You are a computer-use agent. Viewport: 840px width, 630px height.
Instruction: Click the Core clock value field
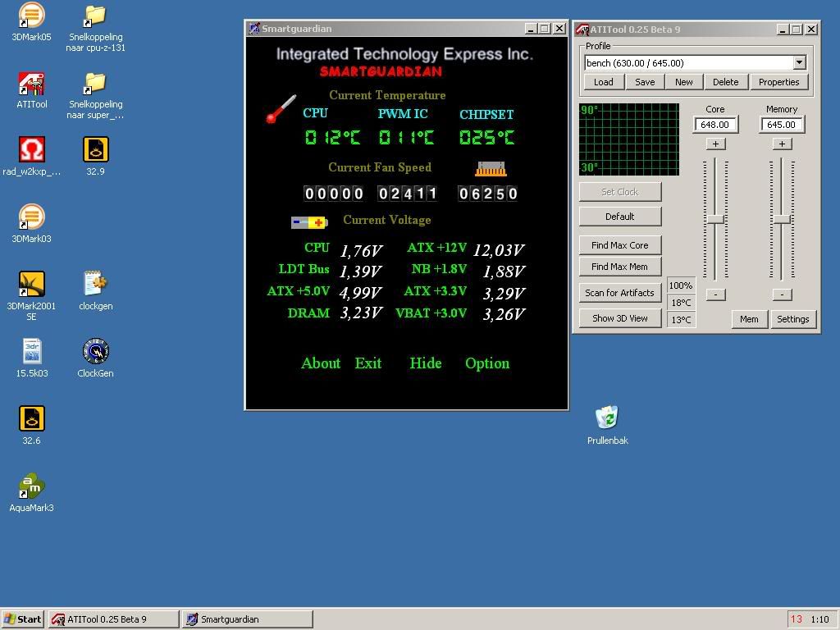coord(715,125)
